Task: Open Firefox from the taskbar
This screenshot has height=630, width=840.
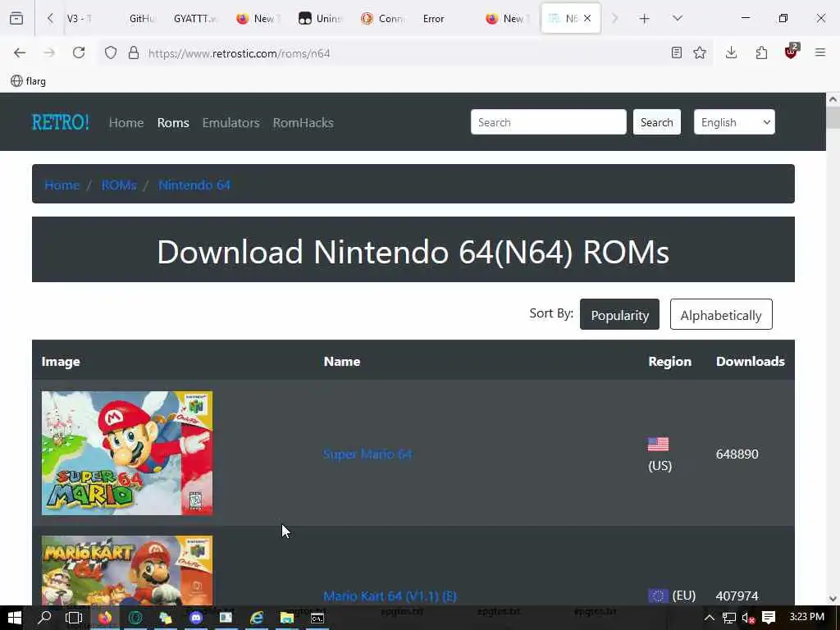Action: pyautogui.click(x=105, y=618)
